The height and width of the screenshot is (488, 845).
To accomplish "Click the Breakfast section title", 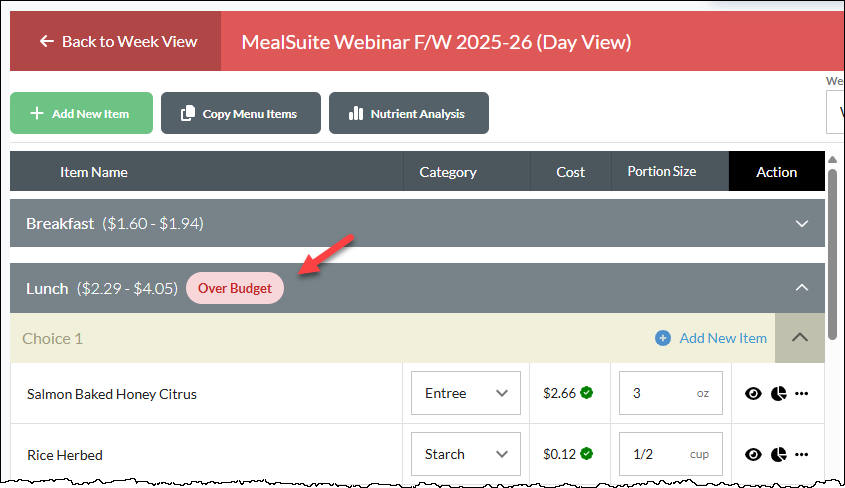I will point(60,224).
